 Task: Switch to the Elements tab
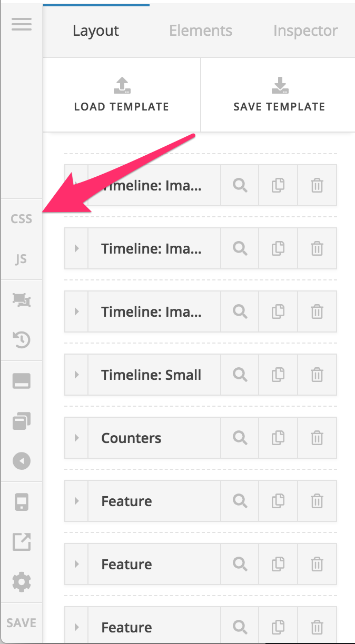click(201, 31)
